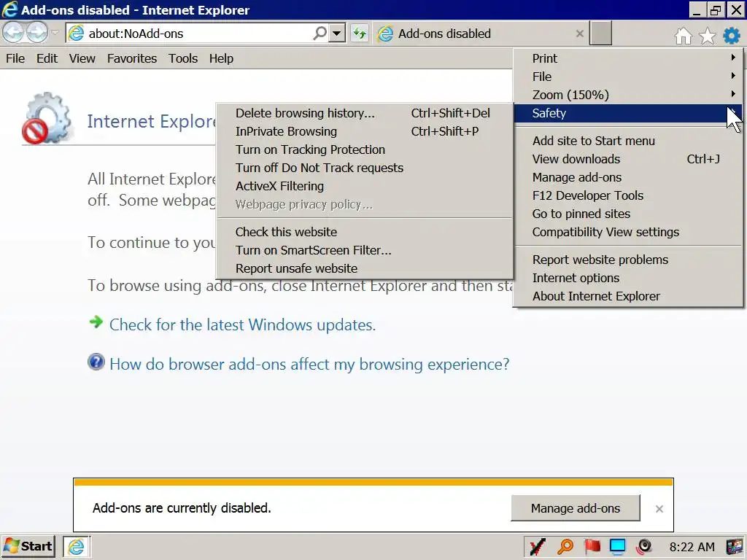Image resolution: width=747 pixels, height=560 pixels.
Task: Click Manage add-ons button in notification bar
Action: click(576, 508)
